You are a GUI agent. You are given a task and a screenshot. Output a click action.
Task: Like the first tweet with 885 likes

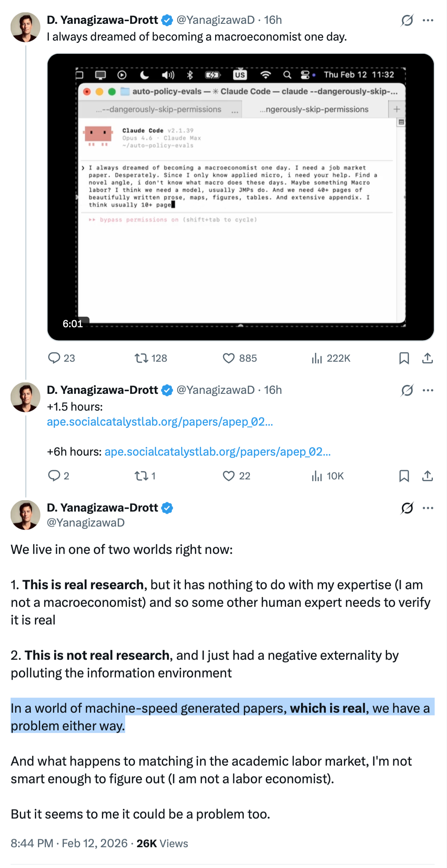tap(229, 358)
